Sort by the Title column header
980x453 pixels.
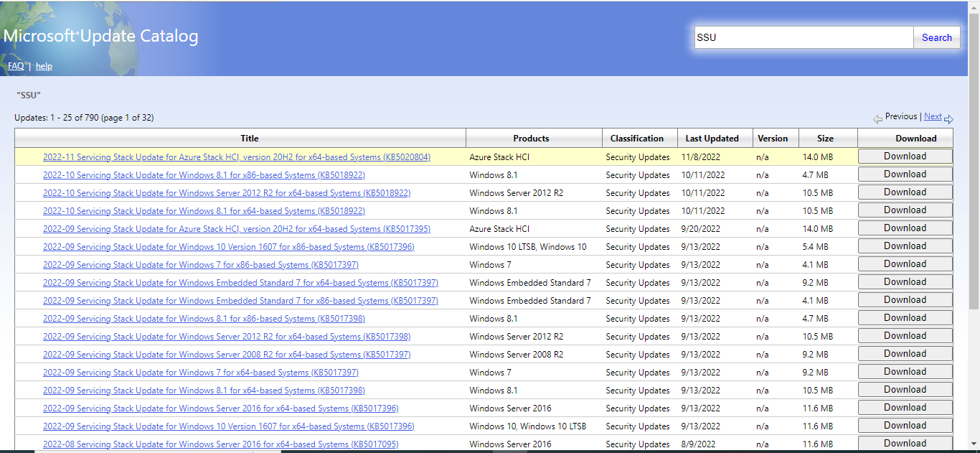pos(250,139)
